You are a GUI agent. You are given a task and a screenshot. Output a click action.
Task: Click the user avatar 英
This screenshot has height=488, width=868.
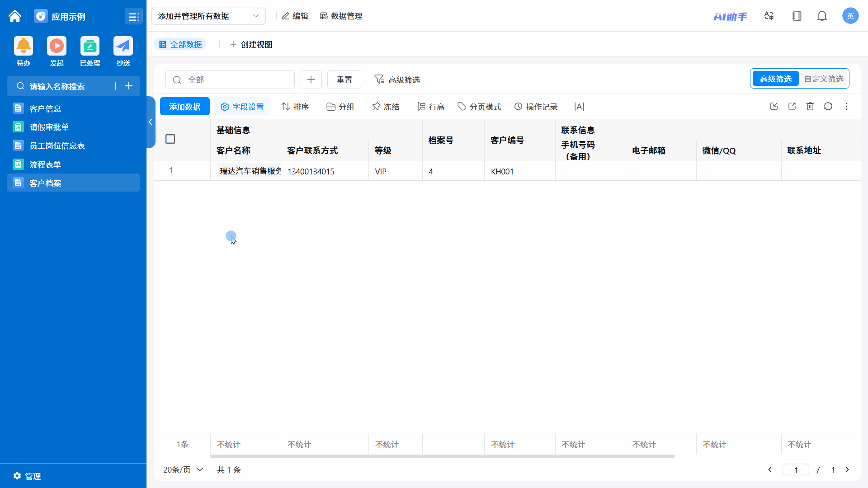(x=850, y=16)
